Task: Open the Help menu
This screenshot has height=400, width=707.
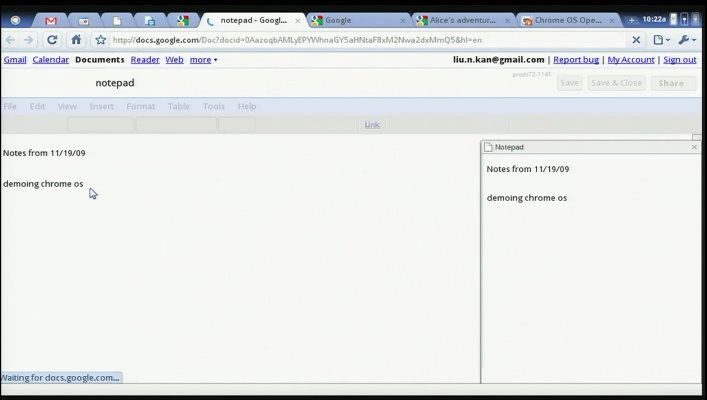Action: point(247,106)
